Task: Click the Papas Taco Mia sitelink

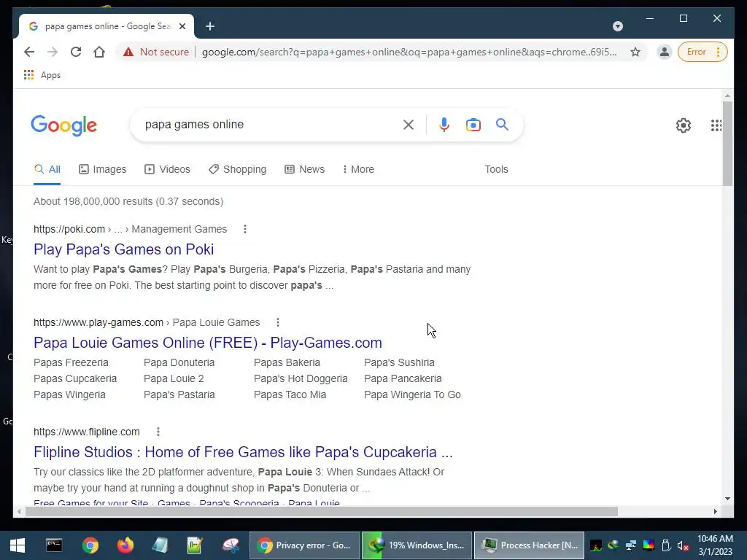Action: tap(290, 394)
